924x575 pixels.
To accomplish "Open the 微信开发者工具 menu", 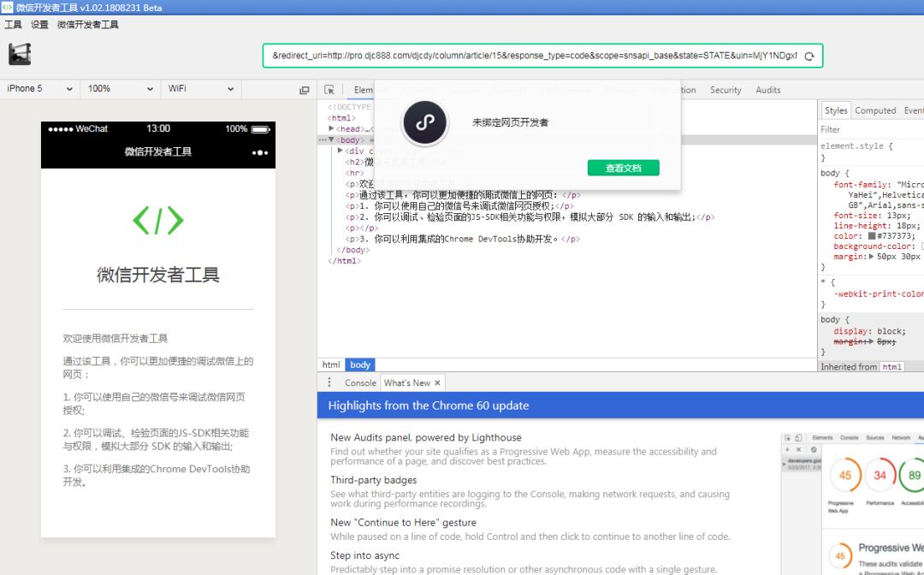I will (x=88, y=25).
